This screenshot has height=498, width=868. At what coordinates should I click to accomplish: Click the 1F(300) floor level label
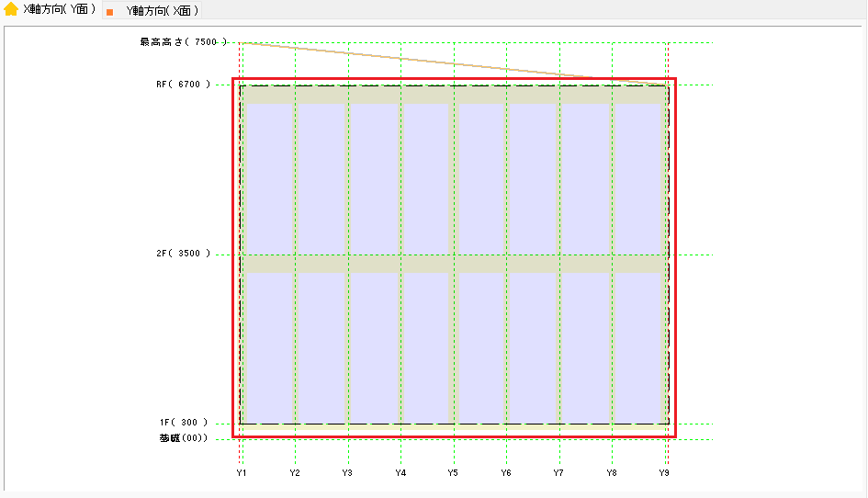click(x=185, y=423)
